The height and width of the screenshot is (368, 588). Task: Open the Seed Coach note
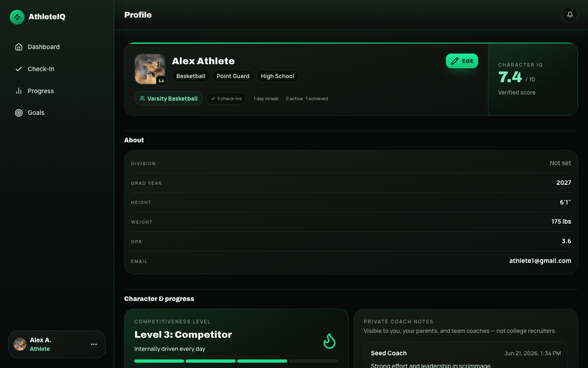tap(466, 356)
